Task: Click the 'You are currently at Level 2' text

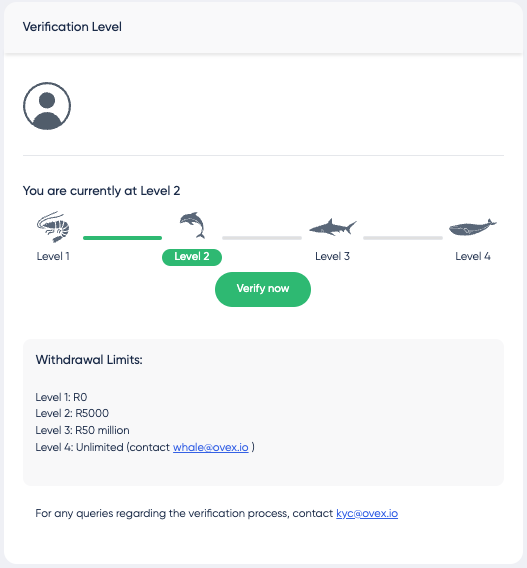Action: tap(101, 191)
